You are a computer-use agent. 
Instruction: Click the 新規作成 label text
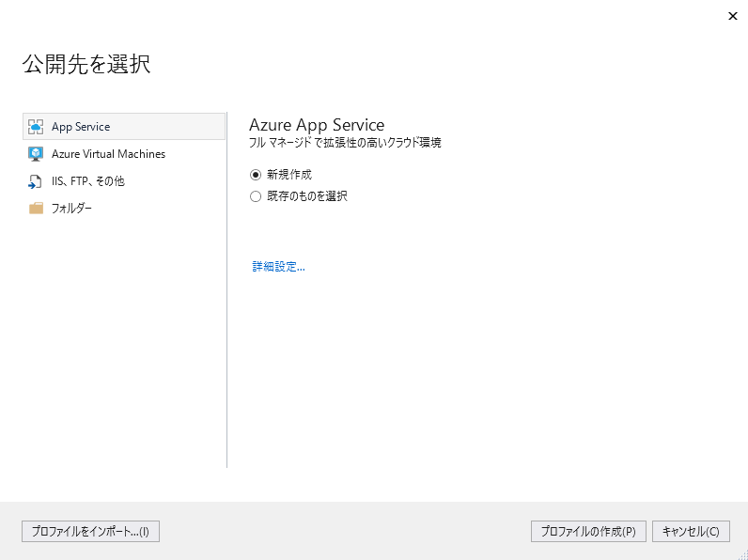[x=288, y=175]
